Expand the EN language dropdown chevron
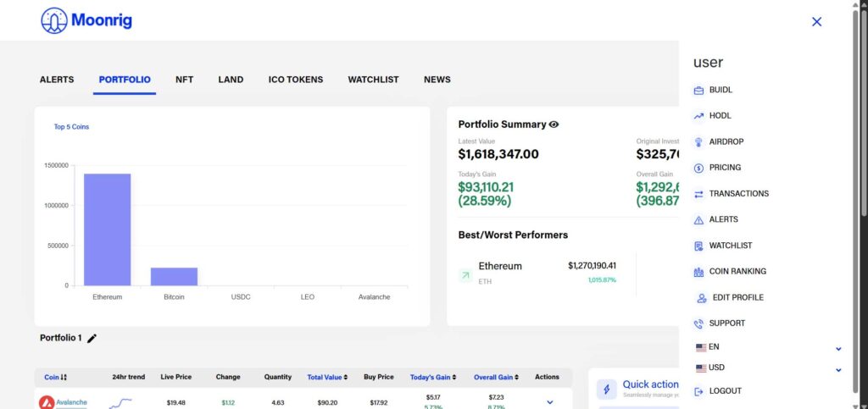Image resolution: width=868 pixels, height=409 pixels. click(x=838, y=349)
